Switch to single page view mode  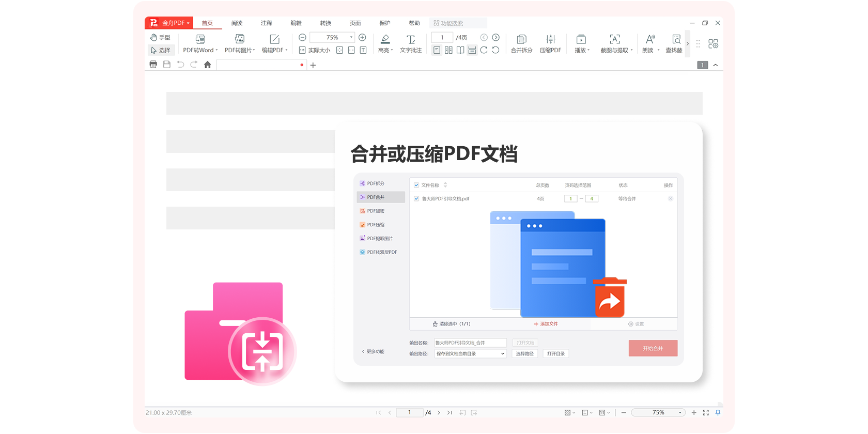437,50
